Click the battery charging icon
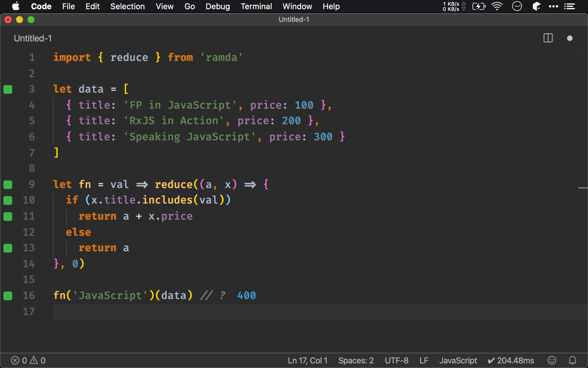This screenshot has width=588, height=368. pos(479,6)
